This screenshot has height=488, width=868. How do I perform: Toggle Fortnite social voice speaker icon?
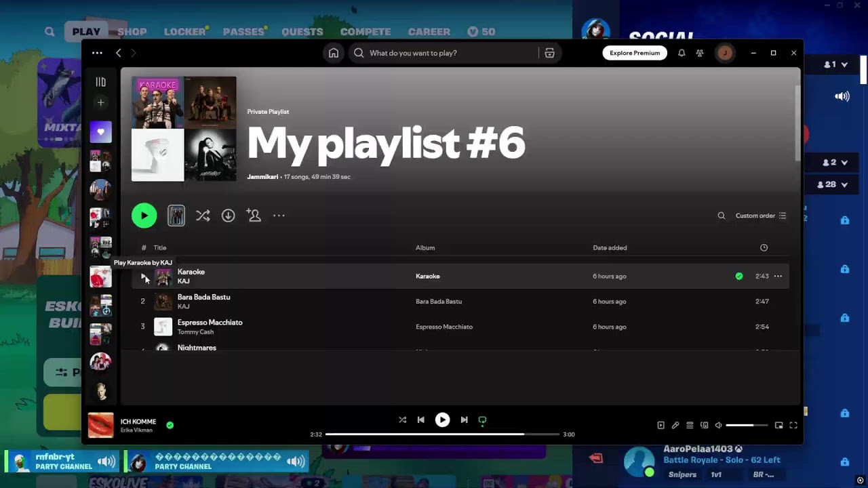pyautogui.click(x=842, y=96)
